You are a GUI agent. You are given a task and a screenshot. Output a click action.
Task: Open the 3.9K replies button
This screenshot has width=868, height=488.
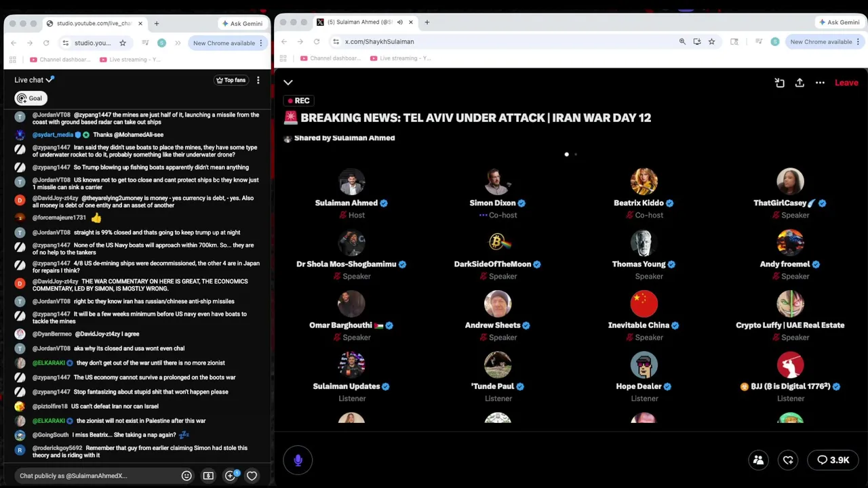tap(833, 460)
